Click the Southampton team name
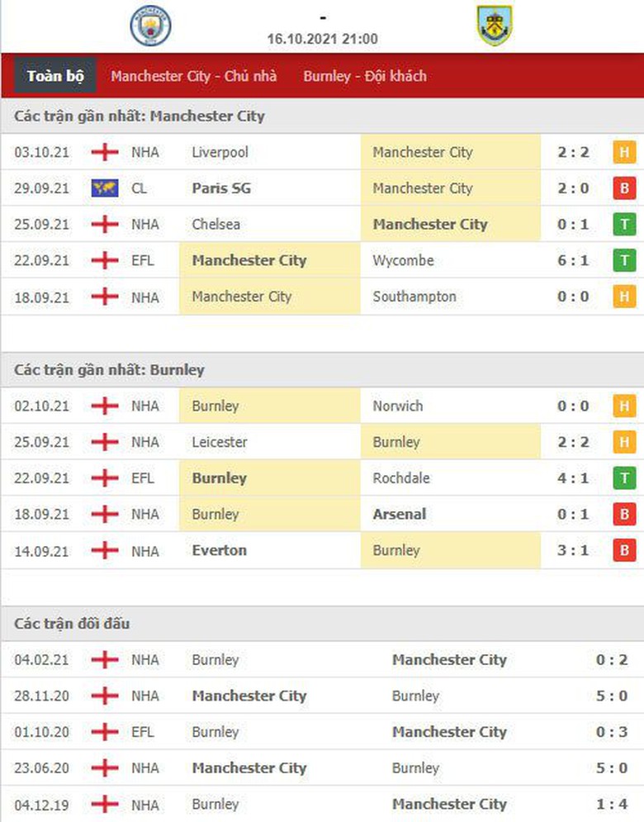 coord(414,297)
